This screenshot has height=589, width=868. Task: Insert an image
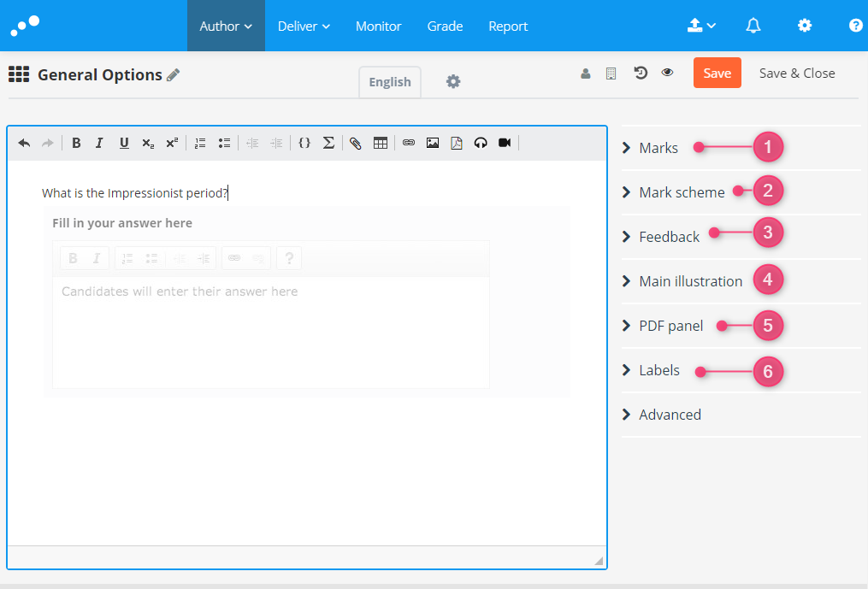pos(433,143)
